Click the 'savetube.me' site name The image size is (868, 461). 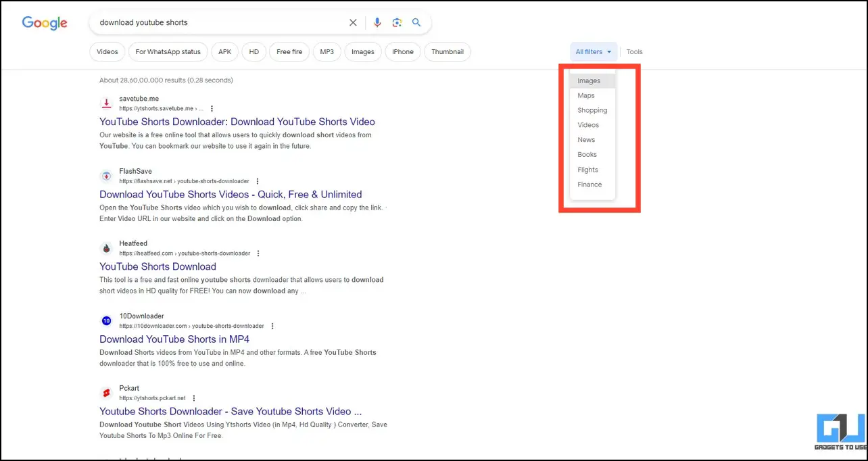point(139,99)
